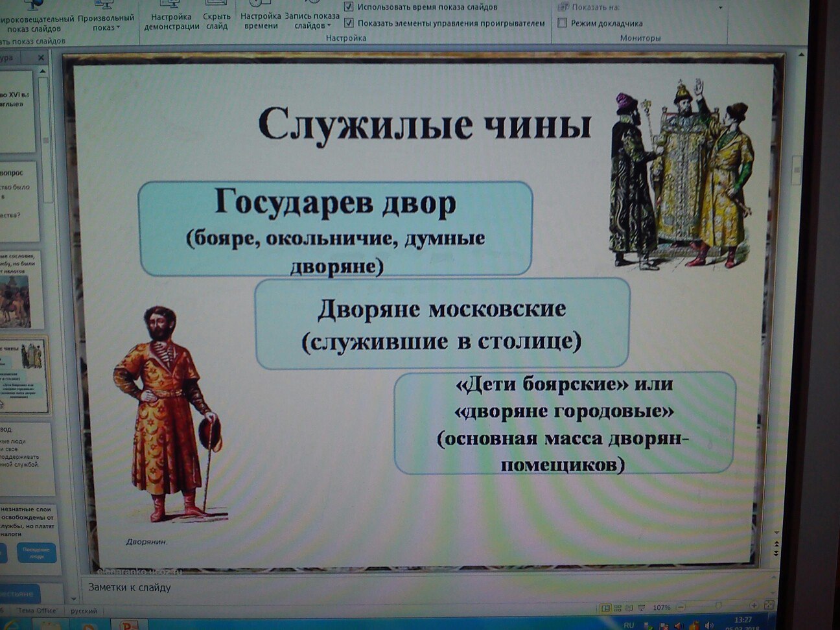
Task: Click in the Заметки к слайду field
Action: pos(428,588)
